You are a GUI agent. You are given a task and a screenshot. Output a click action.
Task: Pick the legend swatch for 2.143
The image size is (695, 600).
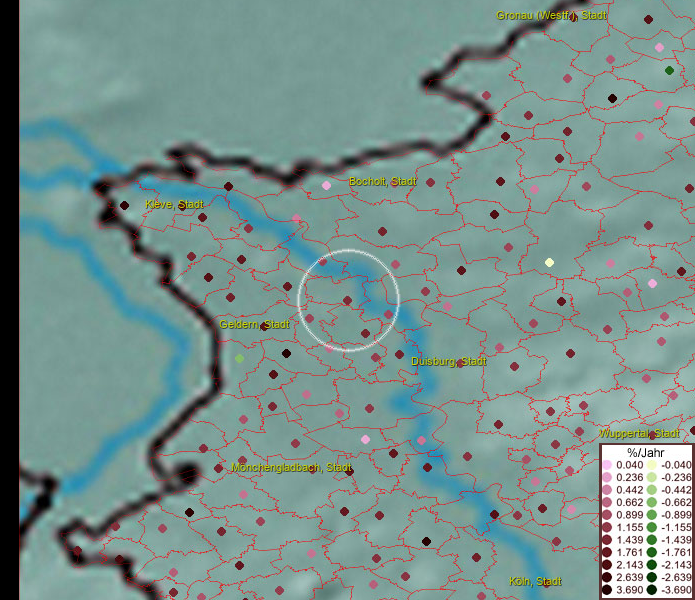(x=607, y=565)
